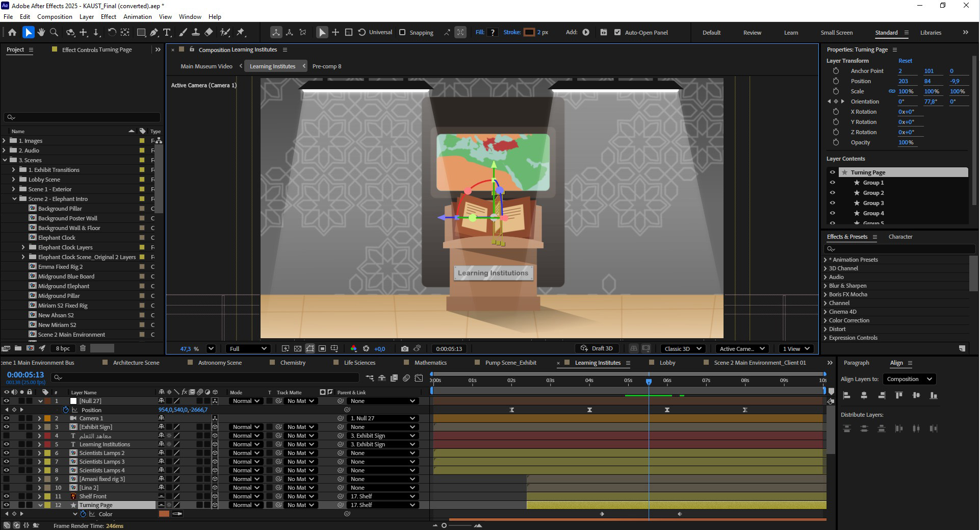Expand the Blur & Sharpen effects category
Viewport: 980px width, 530px height.
point(826,286)
